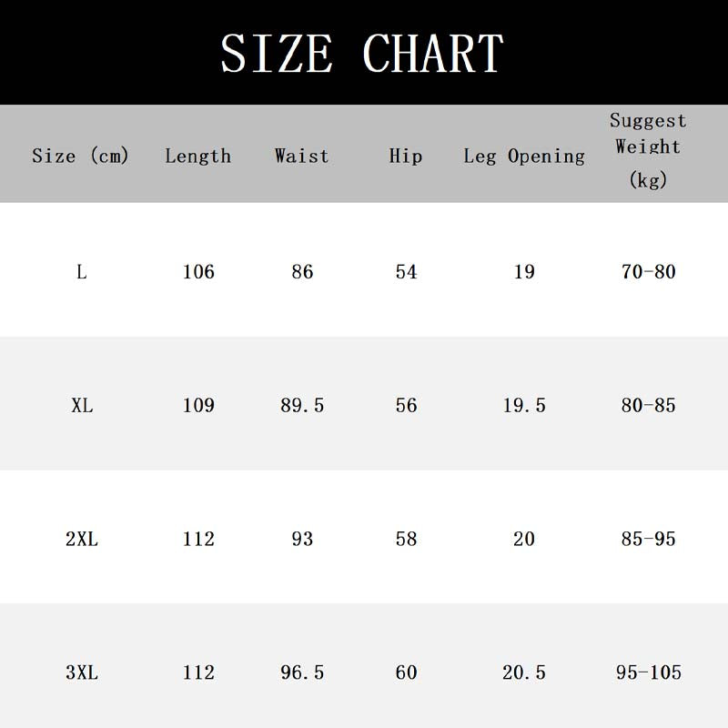
Task: Click the SIZE CHART title text
Action: 362,53
